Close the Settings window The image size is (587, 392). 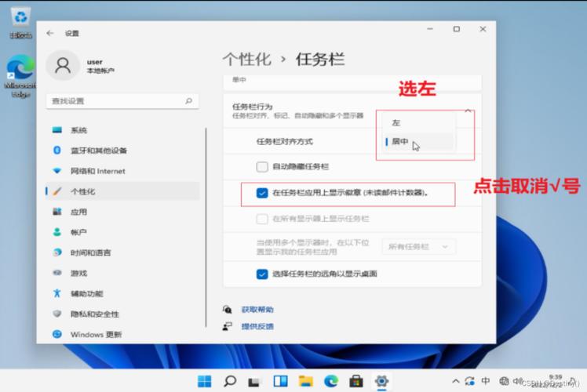point(483,29)
